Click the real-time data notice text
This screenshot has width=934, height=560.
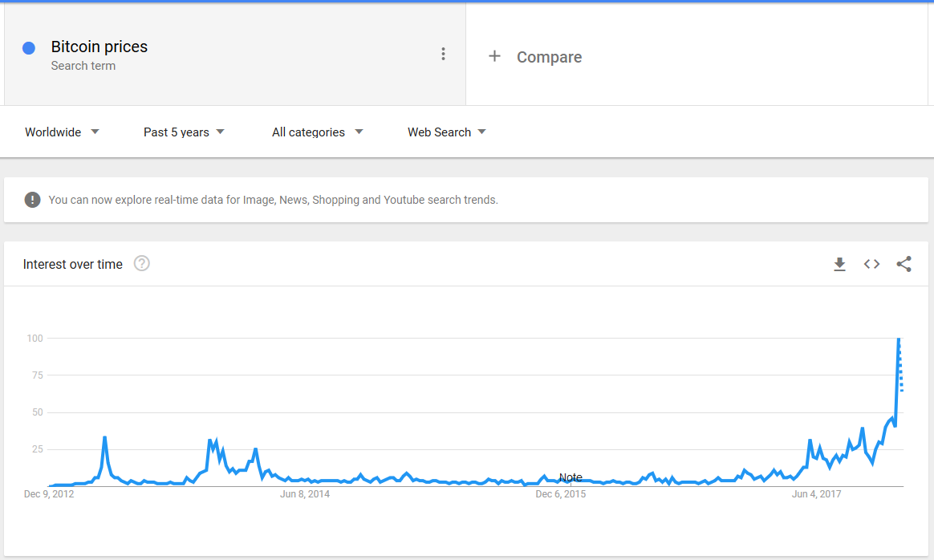273,200
